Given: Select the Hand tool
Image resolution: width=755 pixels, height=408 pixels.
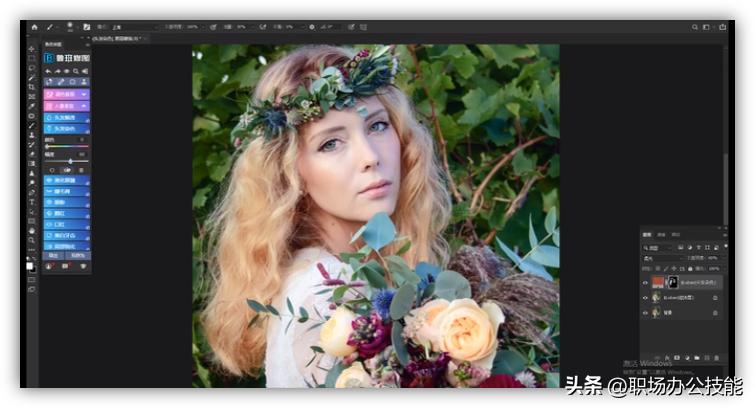Looking at the screenshot, I should tap(31, 230).
